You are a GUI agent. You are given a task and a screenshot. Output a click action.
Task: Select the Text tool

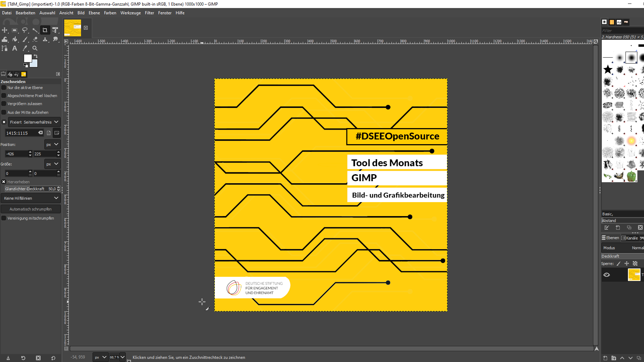coord(15,49)
